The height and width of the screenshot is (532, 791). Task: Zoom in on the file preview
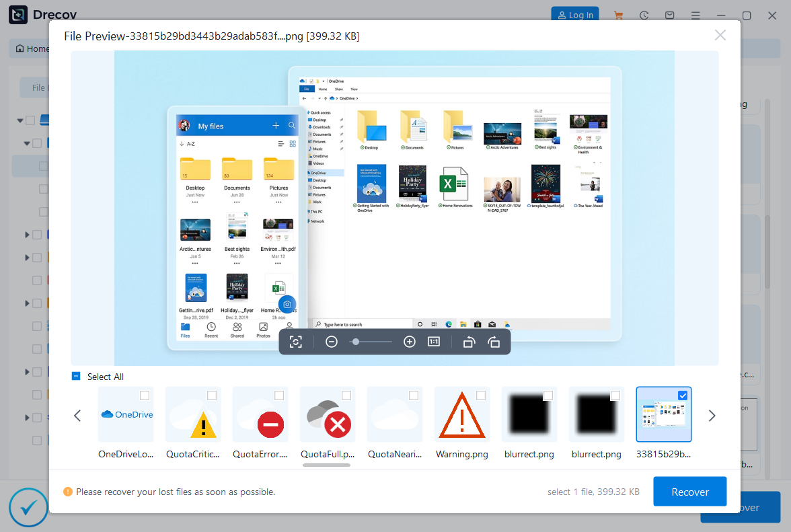coord(410,341)
